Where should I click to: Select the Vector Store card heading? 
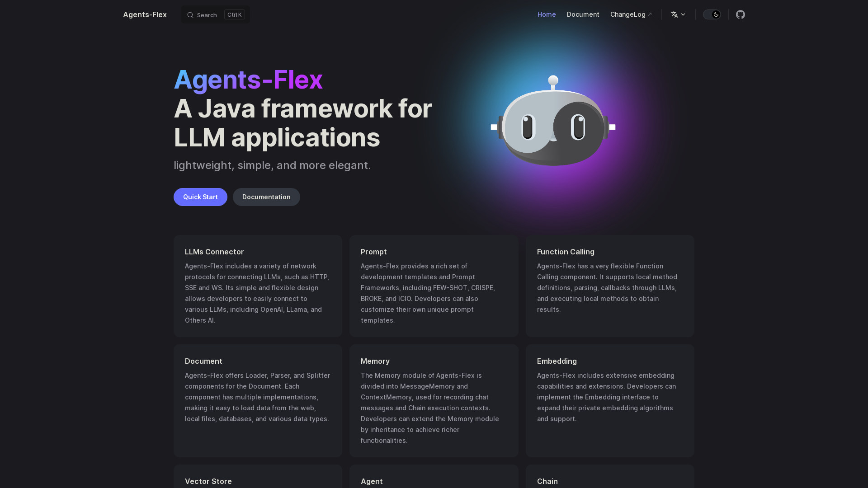coord(208,481)
